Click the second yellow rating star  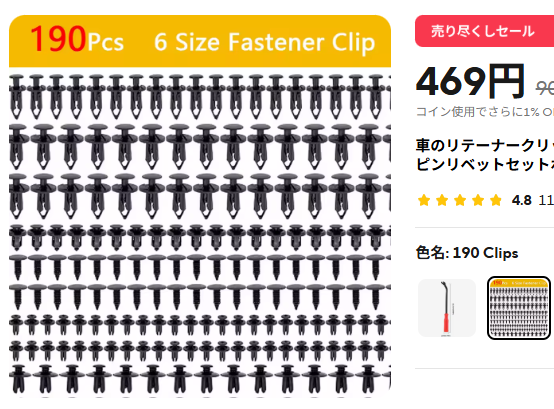coord(442,200)
